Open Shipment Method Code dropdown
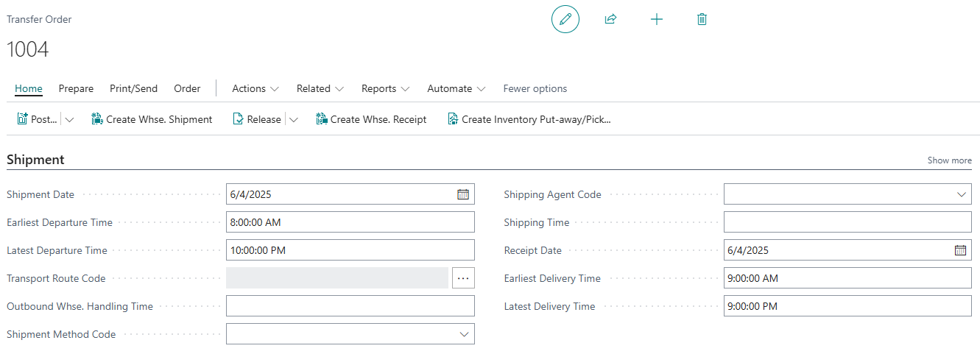Screen dimensions: 980x354 [x=464, y=334]
